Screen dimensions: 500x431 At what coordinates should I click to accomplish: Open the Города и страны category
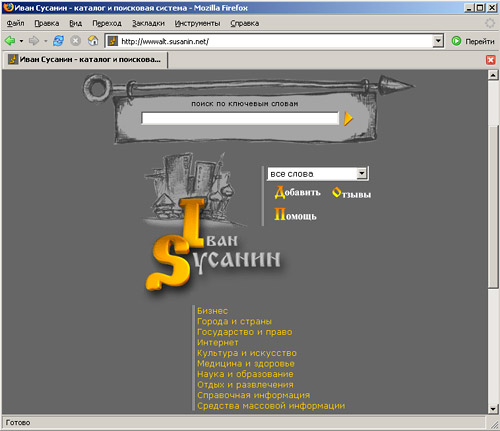(234, 322)
